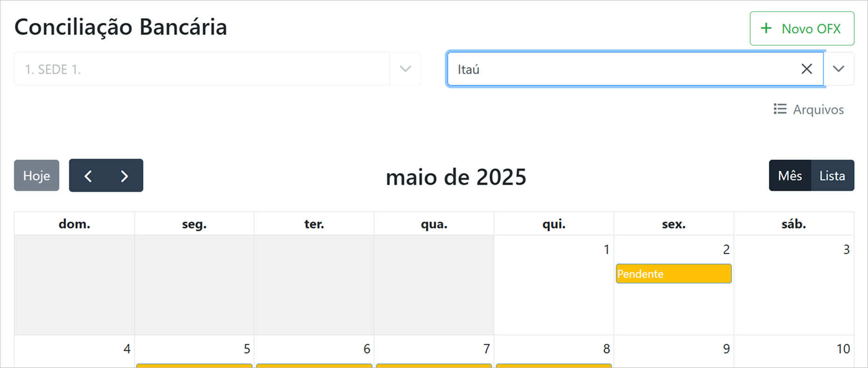
Task: Open the Pendente event on May 2
Action: 673,274
